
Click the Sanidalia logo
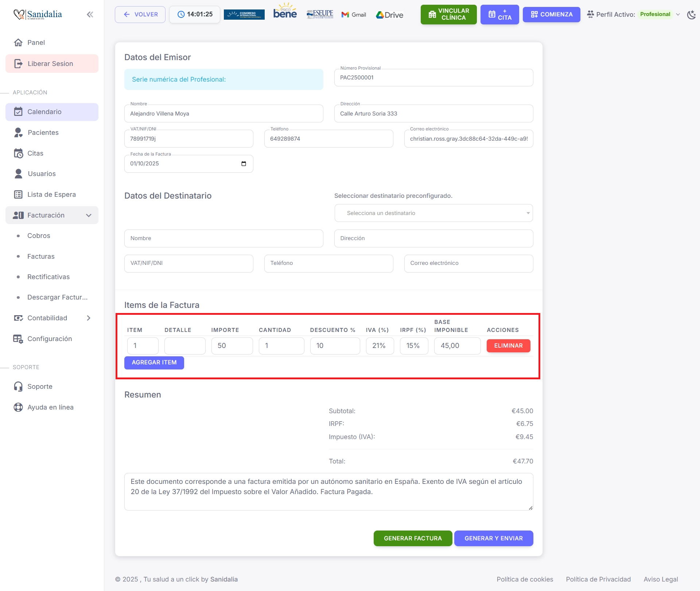pos(38,15)
